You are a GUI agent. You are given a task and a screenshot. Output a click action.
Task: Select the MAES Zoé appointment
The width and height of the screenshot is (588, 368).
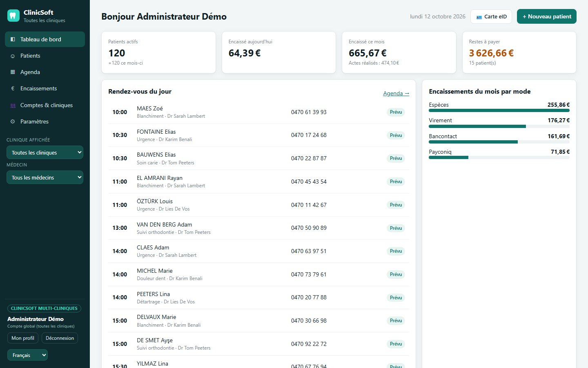click(258, 112)
